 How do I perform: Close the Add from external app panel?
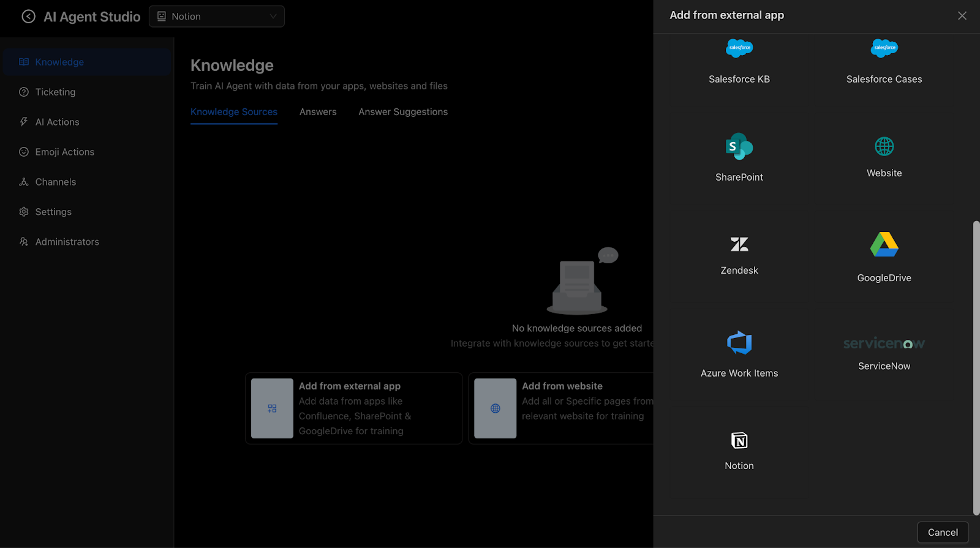tap(962, 16)
